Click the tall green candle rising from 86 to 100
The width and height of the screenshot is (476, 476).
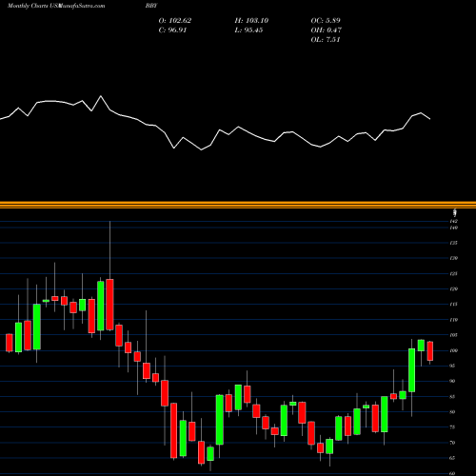tap(411, 370)
